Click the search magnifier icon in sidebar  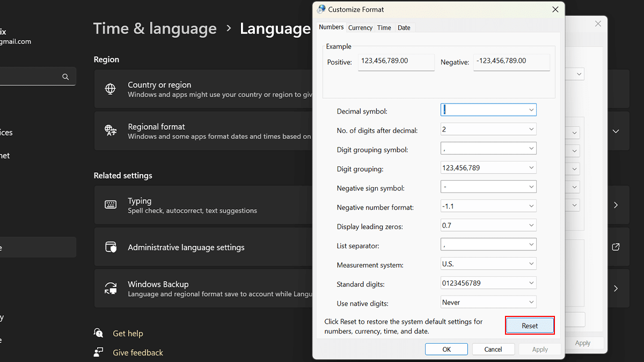click(65, 76)
